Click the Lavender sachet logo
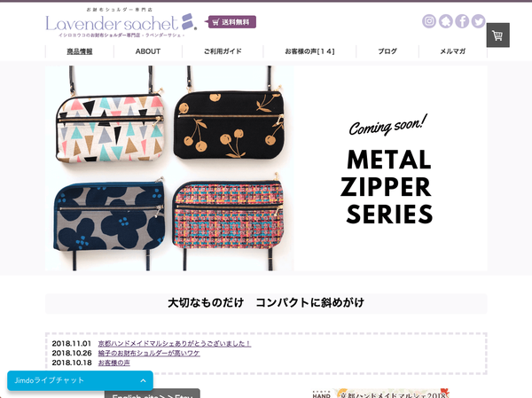This screenshot has height=398, width=532. click(121, 22)
